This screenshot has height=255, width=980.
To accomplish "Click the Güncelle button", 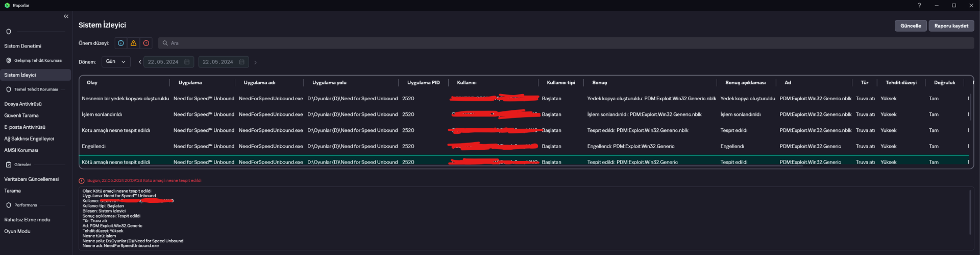I will [x=911, y=26].
